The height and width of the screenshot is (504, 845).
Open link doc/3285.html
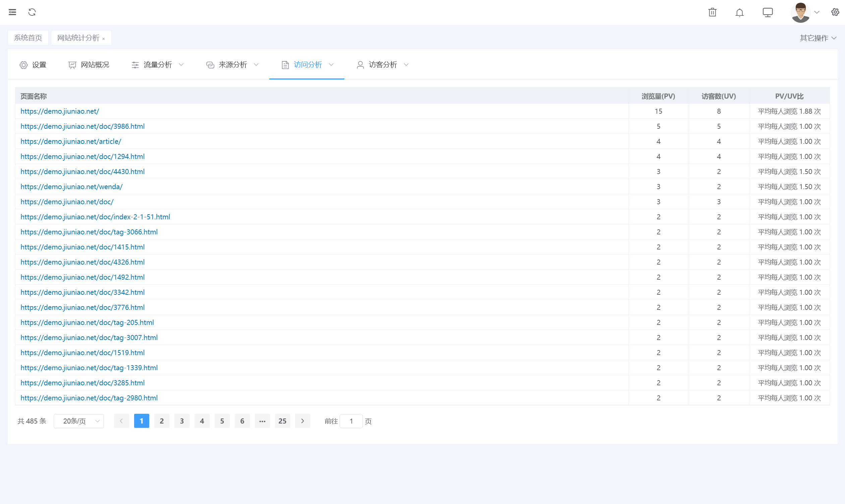(82, 383)
